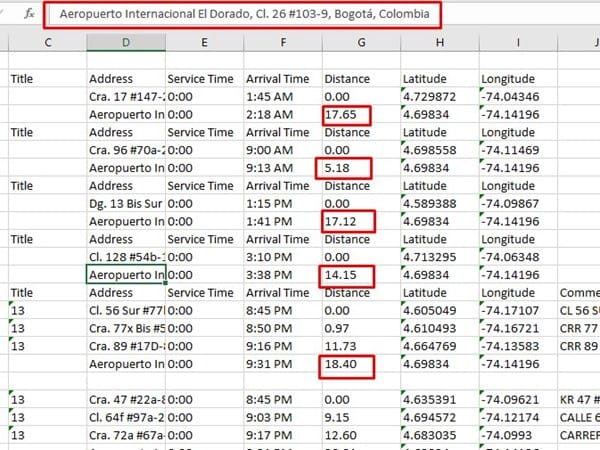Select column I header
The height and width of the screenshot is (450, 600).
(x=517, y=42)
